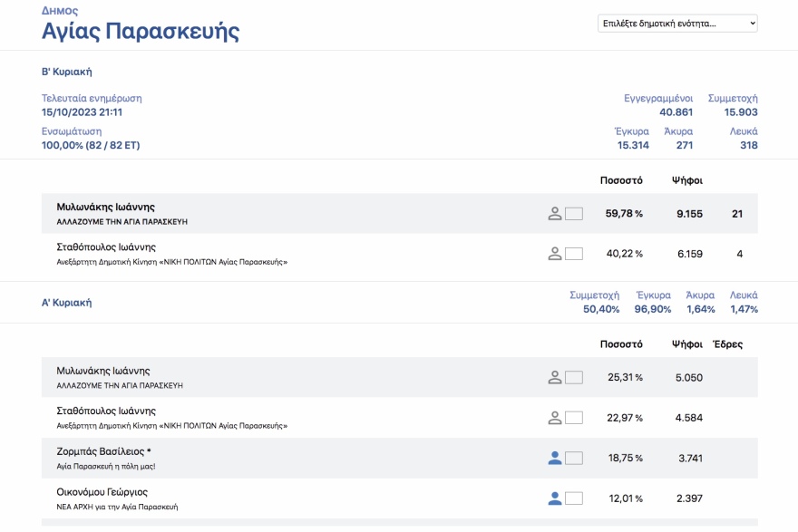Click the empty box beside Ζορμπάς Βασίλειος

tap(574, 458)
